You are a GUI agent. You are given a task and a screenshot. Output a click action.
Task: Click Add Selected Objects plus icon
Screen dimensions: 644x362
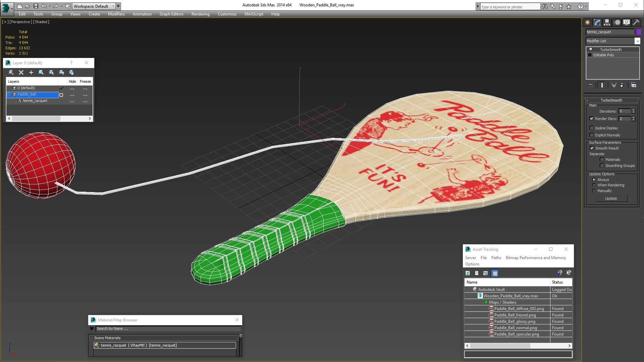[31, 72]
